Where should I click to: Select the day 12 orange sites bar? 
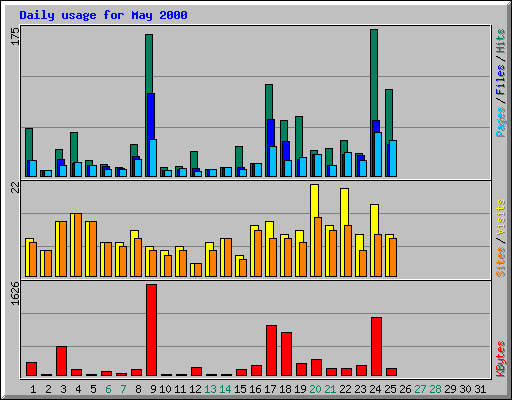click(198, 270)
